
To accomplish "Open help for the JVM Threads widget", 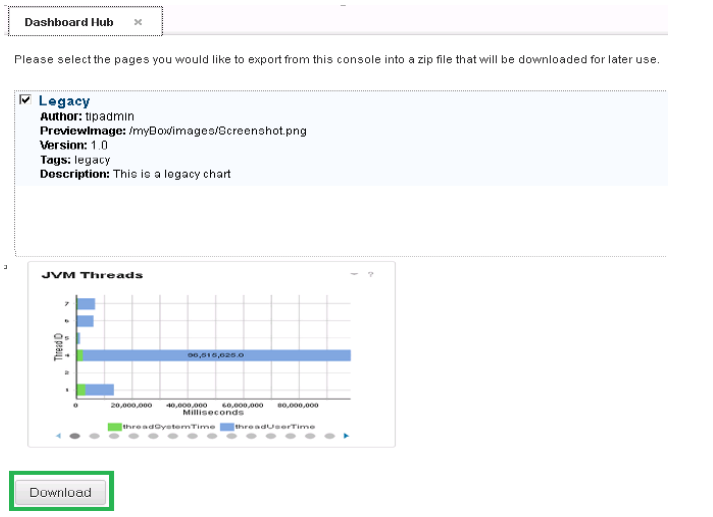I will click(371, 274).
